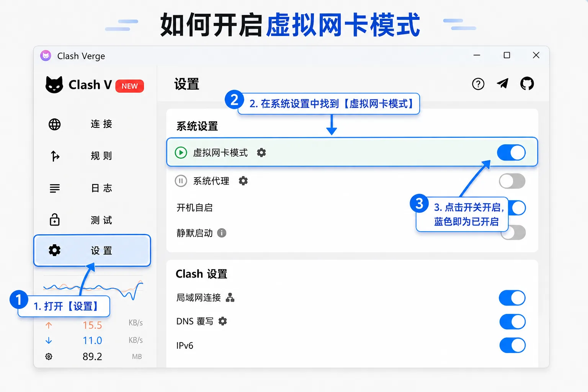Click the Clash 设置 section heading
This screenshot has height=392, width=588.
(201, 274)
